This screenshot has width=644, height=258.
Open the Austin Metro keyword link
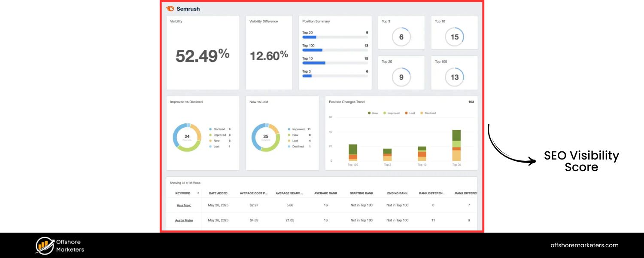click(x=184, y=220)
